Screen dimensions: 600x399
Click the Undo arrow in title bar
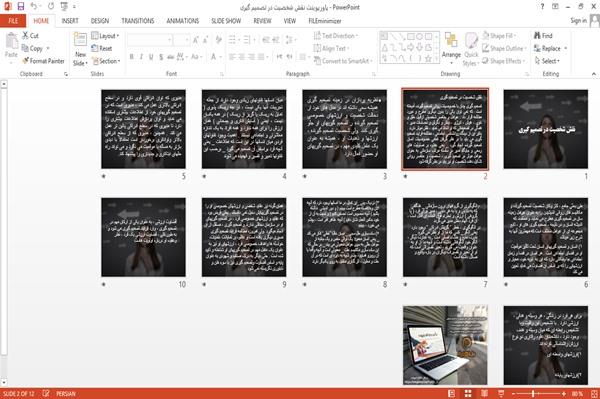pos(34,6)
